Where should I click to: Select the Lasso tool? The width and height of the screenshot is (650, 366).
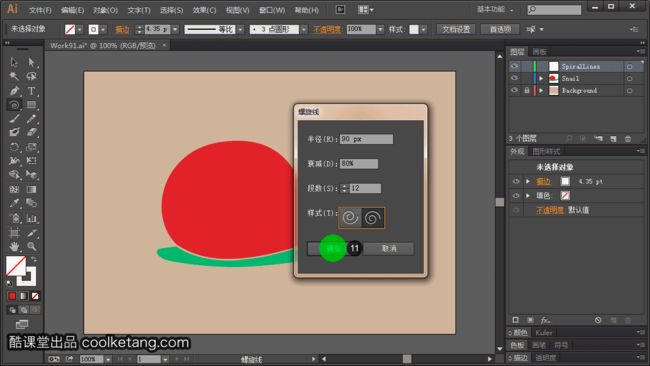point(31,76)
